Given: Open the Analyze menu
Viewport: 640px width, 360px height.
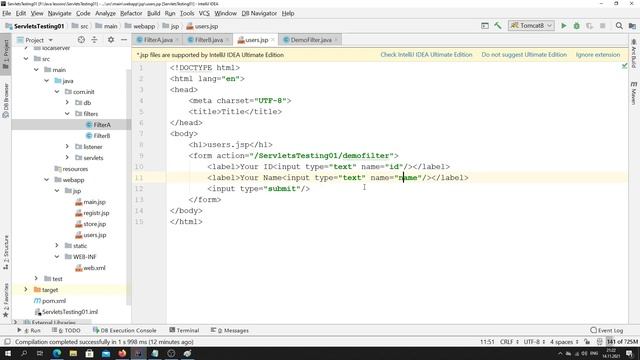Looking at the screenshot, I should coord(105,13).
